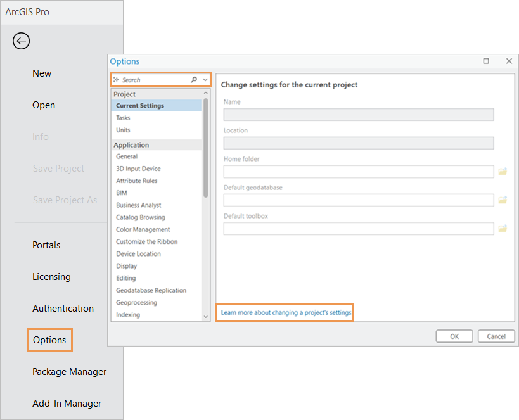This screenshot has height=420, width=519.
Task: Click the options list scroll-up arrow
Action: (x=205, y=93)
